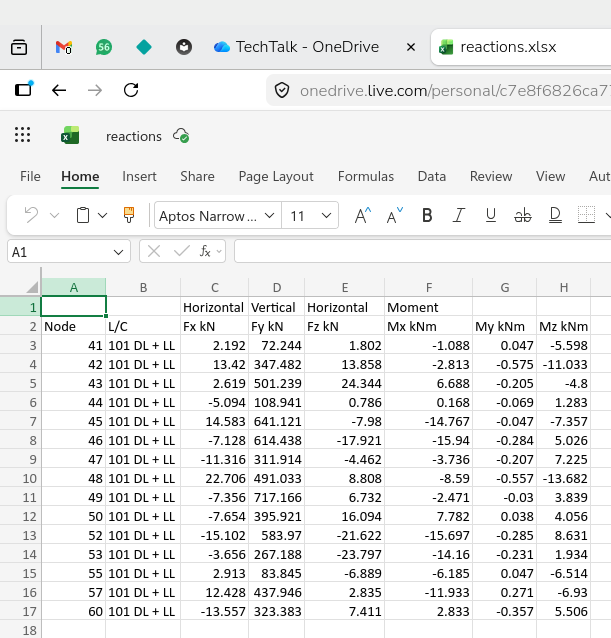Increase font size
The height and width of the screenshot is (638, 611).
coord(362,215)
